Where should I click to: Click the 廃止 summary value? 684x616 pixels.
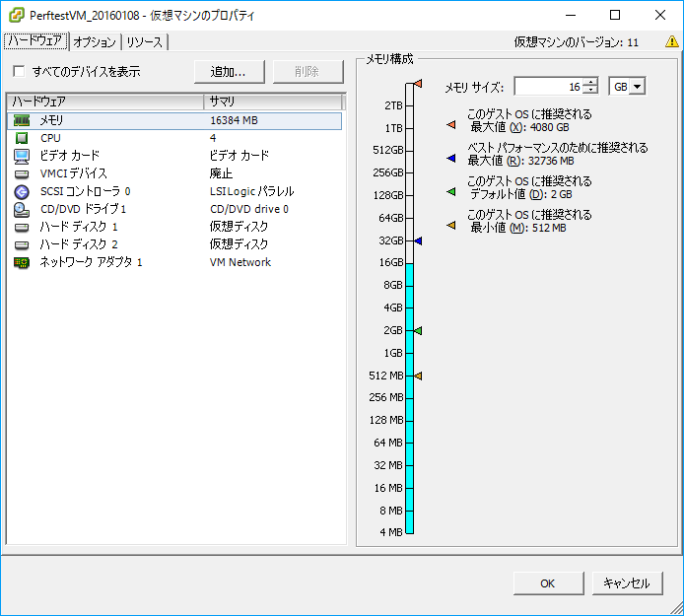(221, 173)
